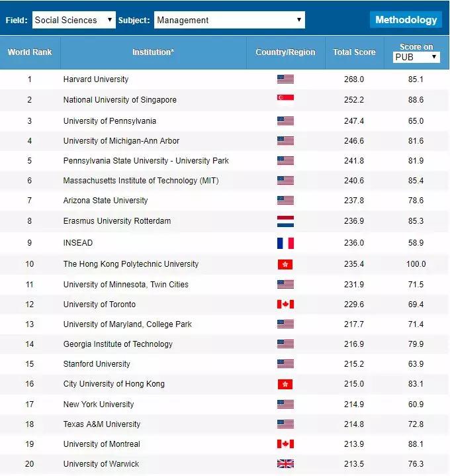Click the Country/Region column header
The image size is (450, 476).
coord(285,52)
